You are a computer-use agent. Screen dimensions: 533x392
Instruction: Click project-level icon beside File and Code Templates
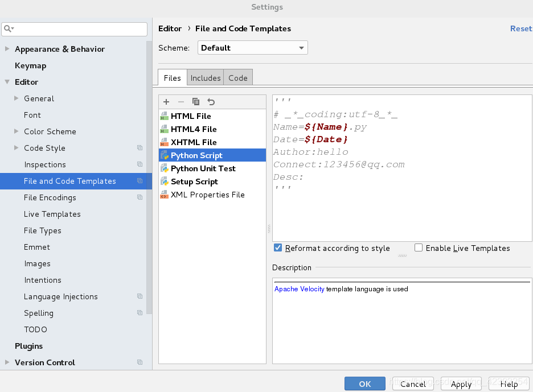pos(140,181)
